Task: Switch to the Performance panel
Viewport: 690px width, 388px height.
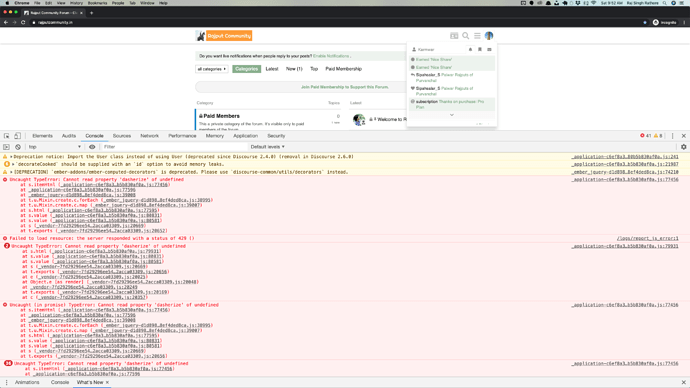Action: coord(182,136)
